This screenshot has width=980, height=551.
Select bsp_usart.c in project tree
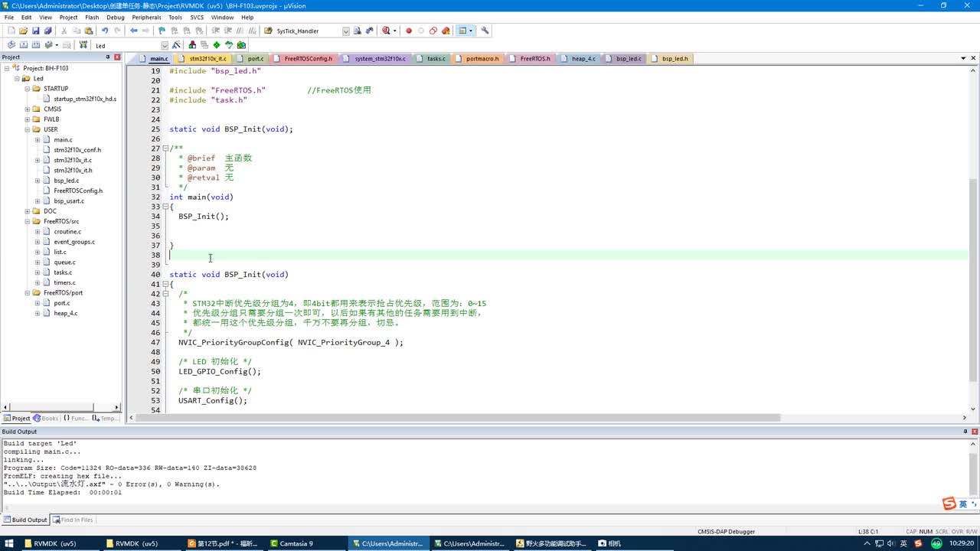pyautogui.click(x=69, y=201)
